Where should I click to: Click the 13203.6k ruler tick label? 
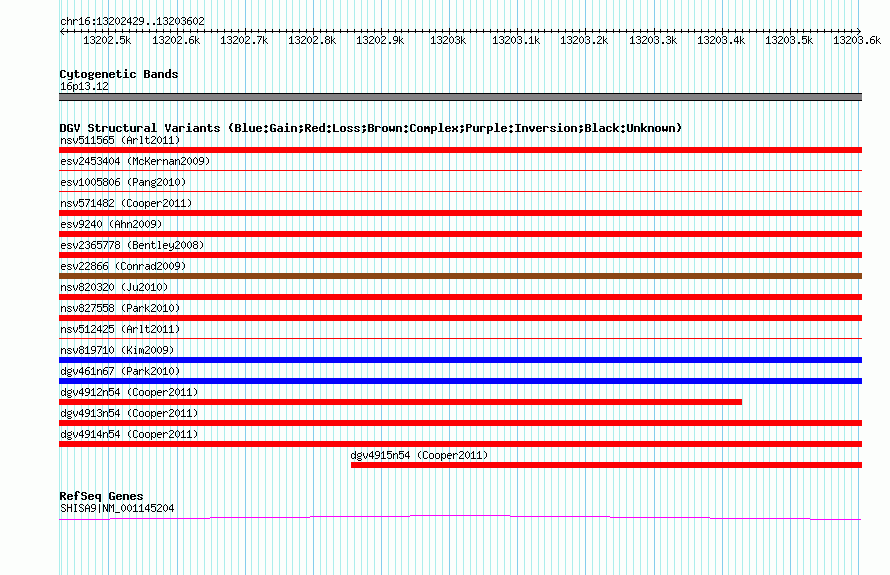point(857,40)
